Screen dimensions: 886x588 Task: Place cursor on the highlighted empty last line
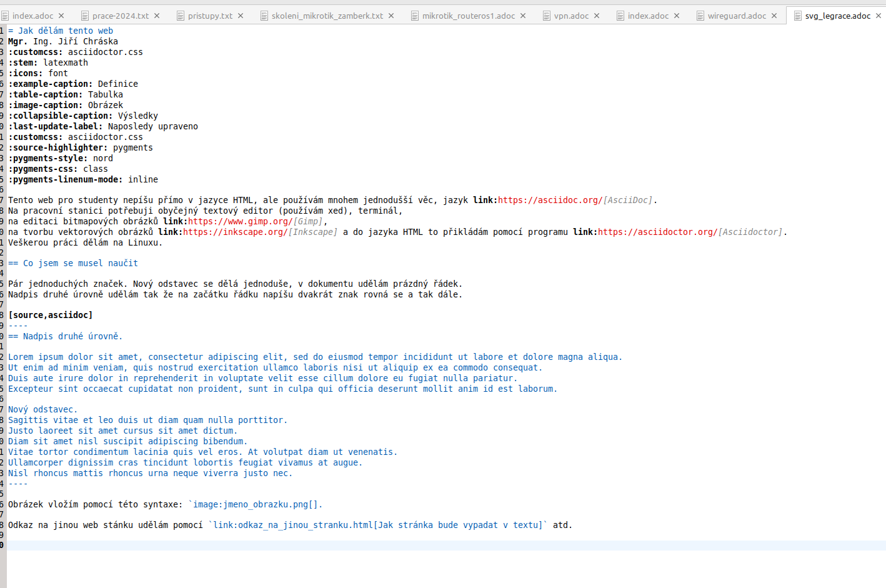click(x=437, y=546)
